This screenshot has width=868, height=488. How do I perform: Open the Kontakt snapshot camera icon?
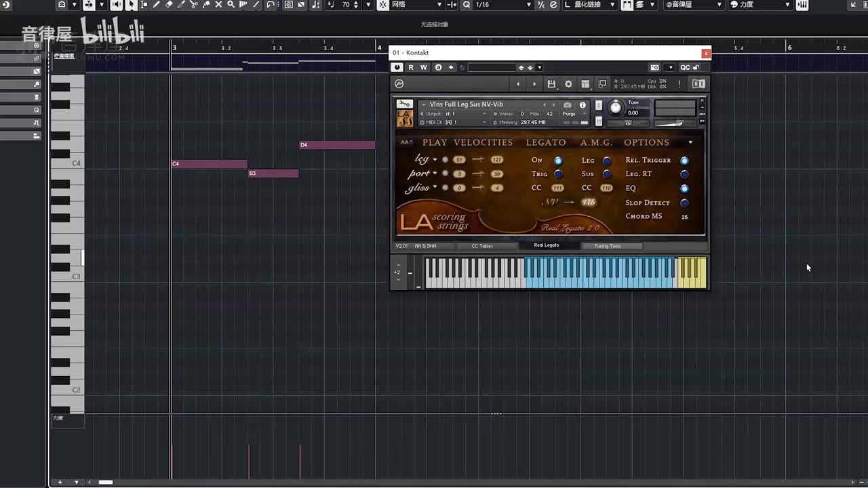(x=654, y=67)
